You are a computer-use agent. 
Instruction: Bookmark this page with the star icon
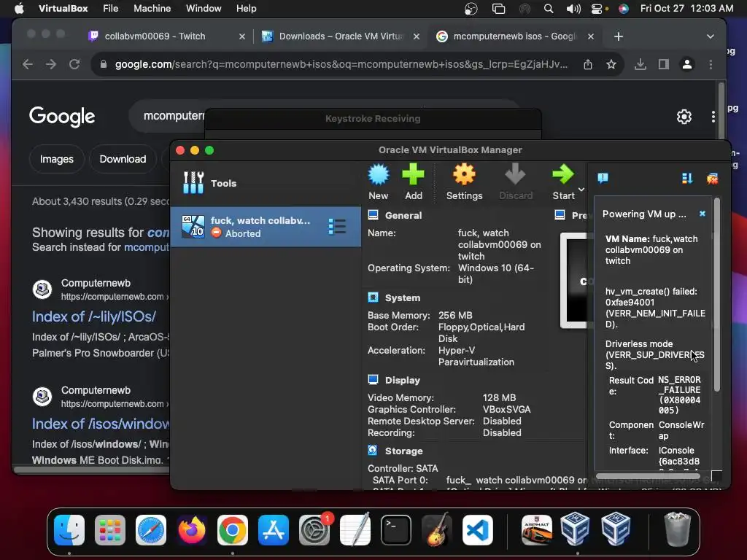(611, 64)
